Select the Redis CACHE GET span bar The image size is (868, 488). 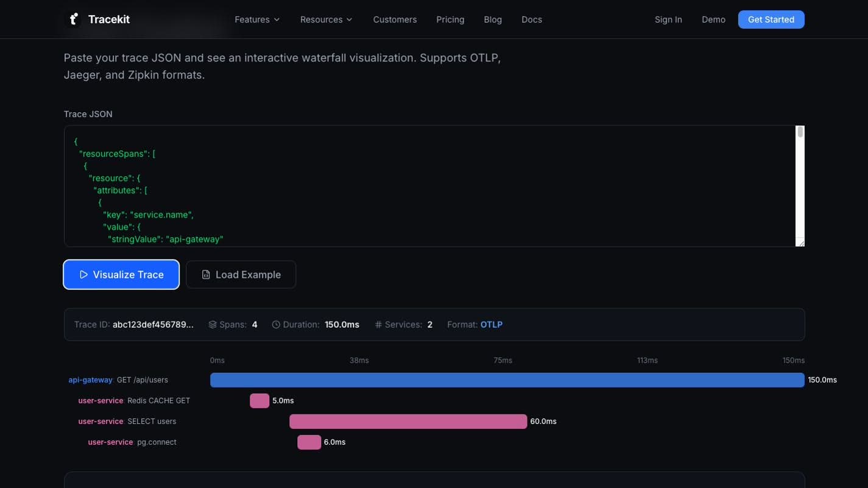(x=259, y=401)
